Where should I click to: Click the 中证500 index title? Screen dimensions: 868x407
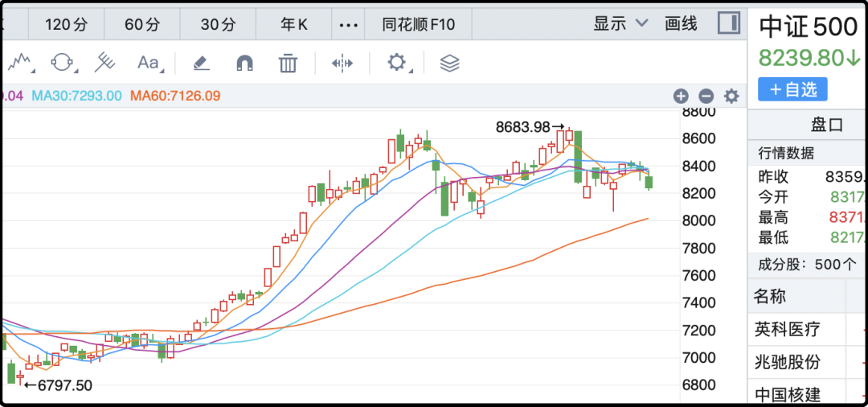(809, 27)
